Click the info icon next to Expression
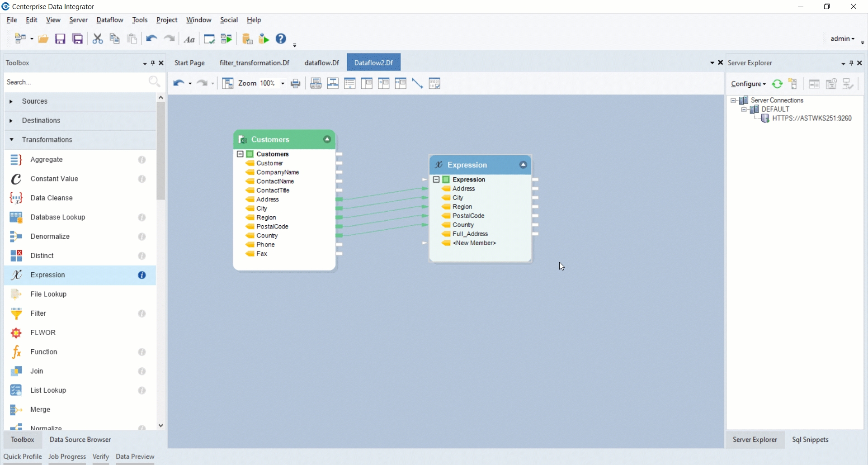The height and width of the screenshot is (465, 868). click(142, 275)
